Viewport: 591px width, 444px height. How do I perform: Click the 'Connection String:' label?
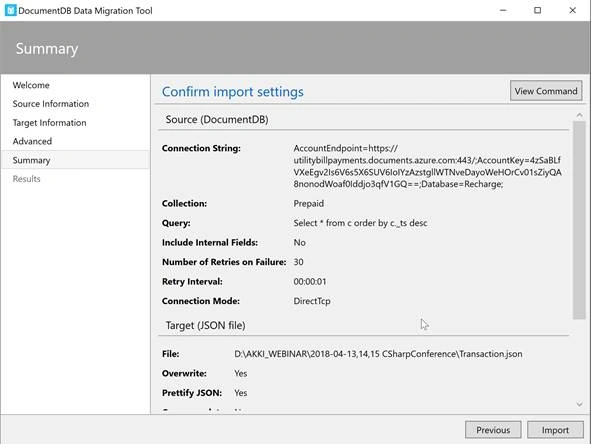(201, 148)
